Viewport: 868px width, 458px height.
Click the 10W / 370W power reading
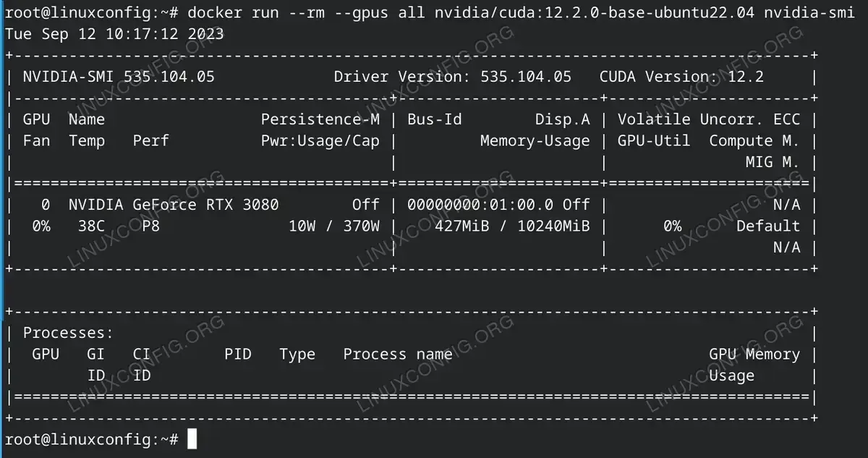coord(334,226)
